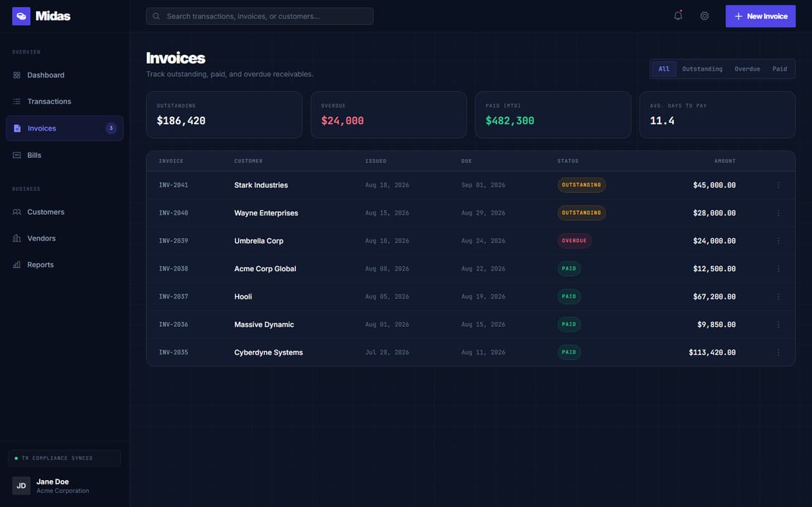Viewport: 812px width, 507px height.
Task: Click the Avg. Days to Pay card
Action: (717, 115)
